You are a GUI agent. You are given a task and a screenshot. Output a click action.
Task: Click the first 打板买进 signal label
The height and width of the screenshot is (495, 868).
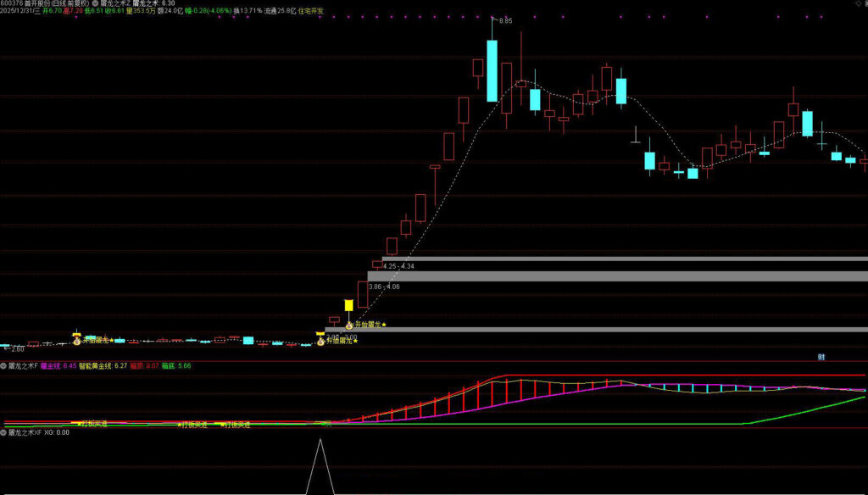[x=92, y=424]
